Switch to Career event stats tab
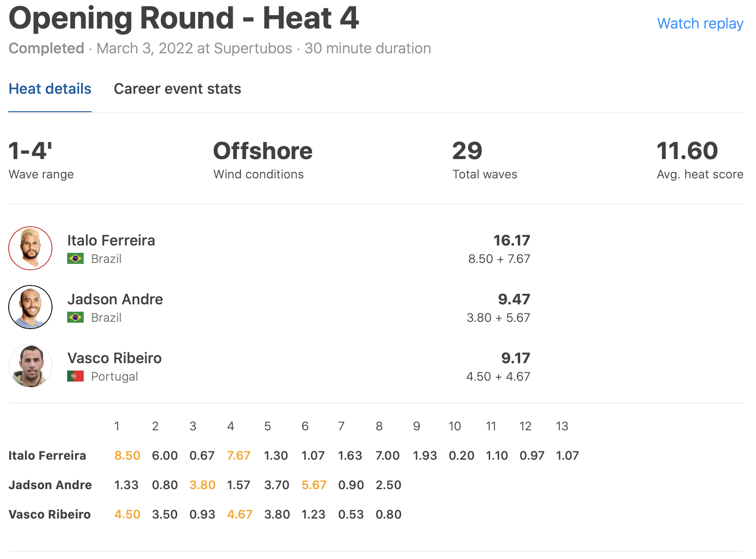Screen dimensions: 756x559 click(x=177, y=89)
